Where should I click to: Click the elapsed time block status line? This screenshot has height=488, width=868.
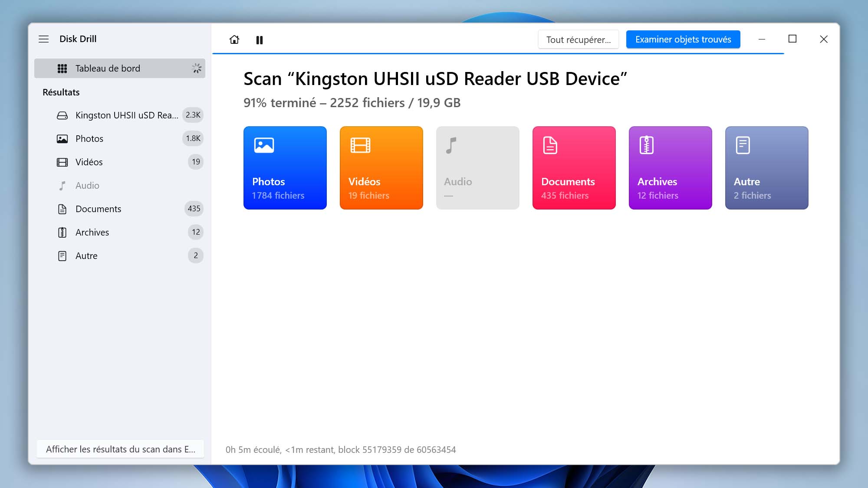[341, 450]
